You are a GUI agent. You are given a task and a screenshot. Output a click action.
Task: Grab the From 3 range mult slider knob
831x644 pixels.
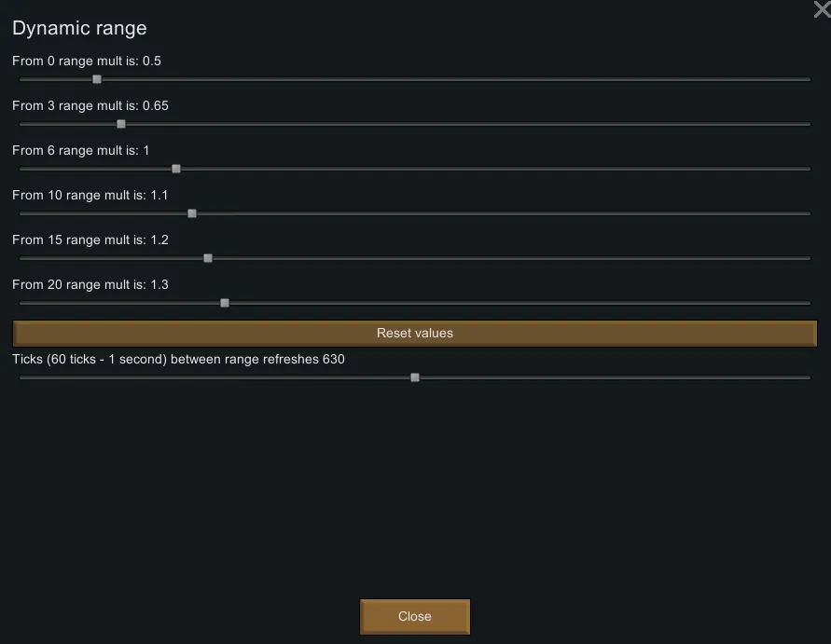tap(121, 124)
